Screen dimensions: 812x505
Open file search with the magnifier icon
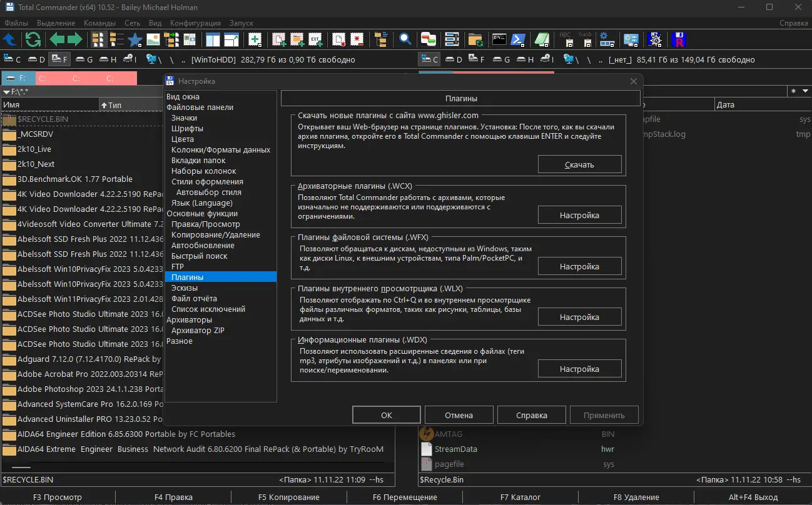pos(405,39)
